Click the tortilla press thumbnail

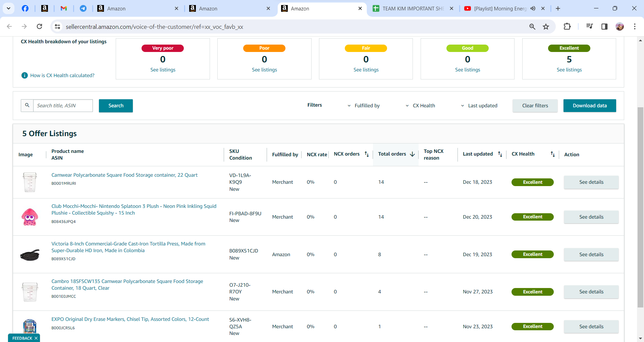tap(30, 255)
